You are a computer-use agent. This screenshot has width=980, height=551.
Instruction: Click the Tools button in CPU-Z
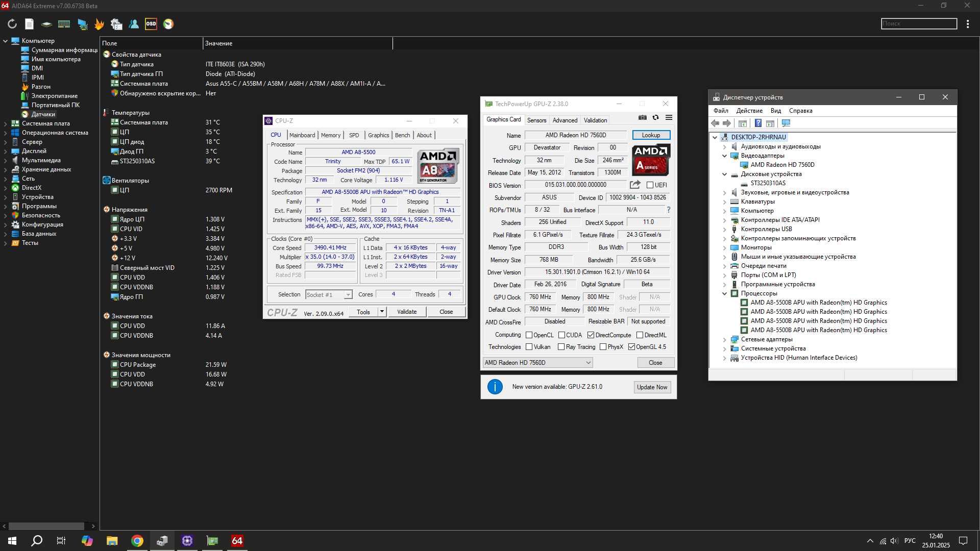coord(363,312)
